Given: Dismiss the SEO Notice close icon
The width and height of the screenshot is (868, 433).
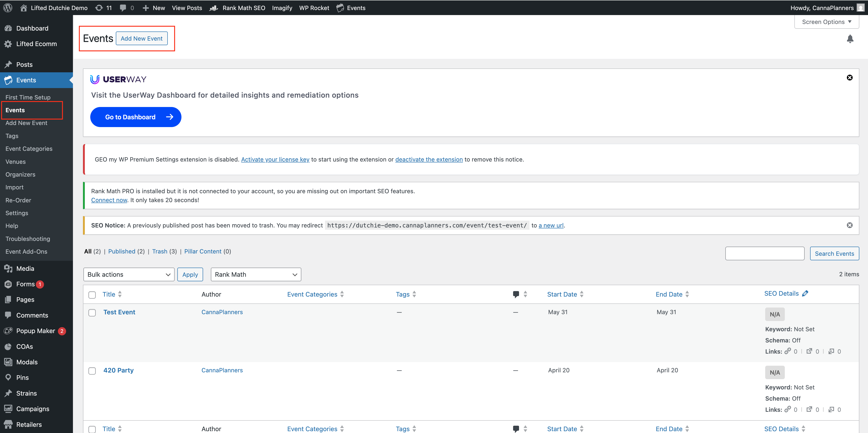Looking at the screenshot, I should click(850, 225).
